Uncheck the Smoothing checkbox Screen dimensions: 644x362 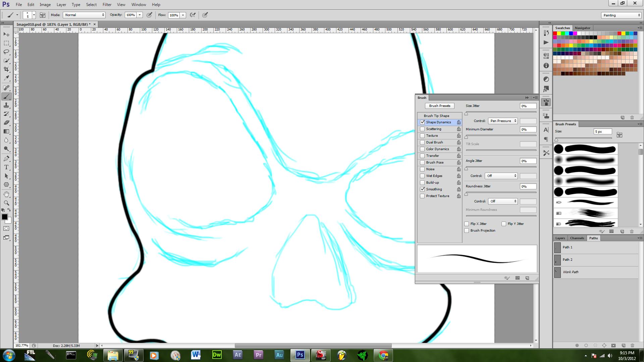coord(422,189)
